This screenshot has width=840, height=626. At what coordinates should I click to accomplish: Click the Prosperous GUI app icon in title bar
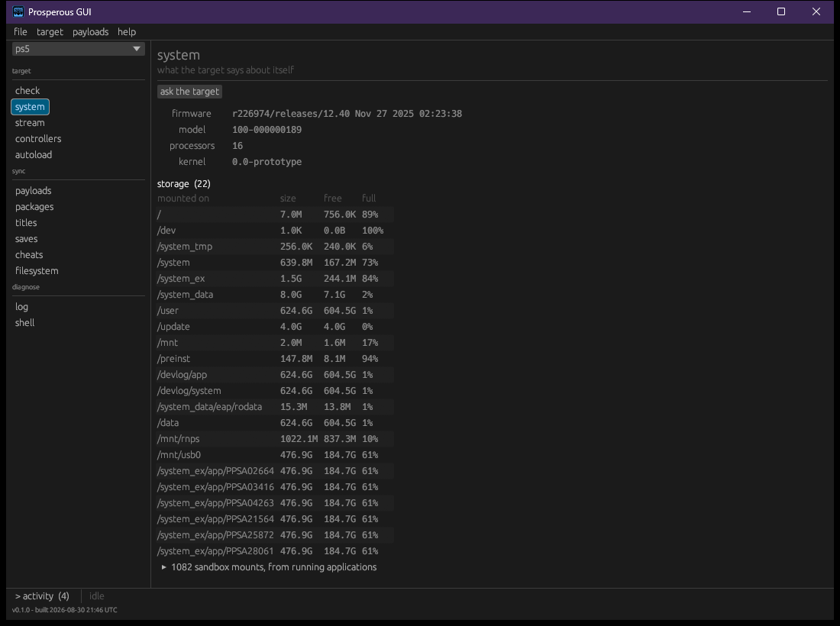(x=18, y=11)
